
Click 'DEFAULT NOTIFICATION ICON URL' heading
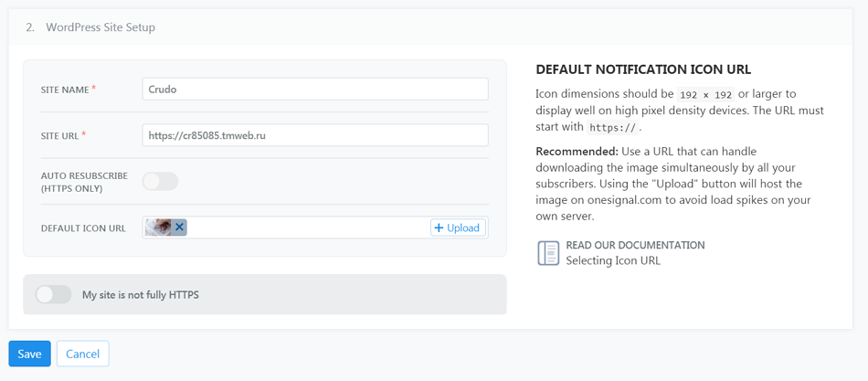(x=643, y=69)
